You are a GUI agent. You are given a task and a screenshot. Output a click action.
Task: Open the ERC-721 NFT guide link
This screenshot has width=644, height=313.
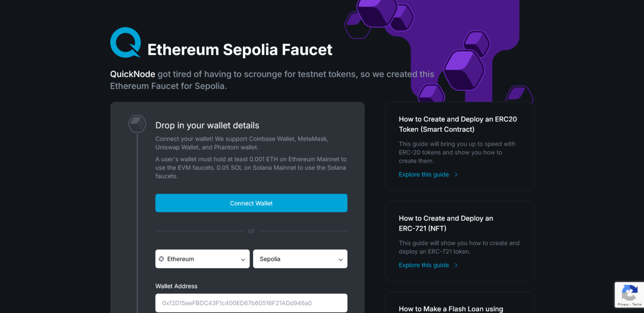coord(423,265)
